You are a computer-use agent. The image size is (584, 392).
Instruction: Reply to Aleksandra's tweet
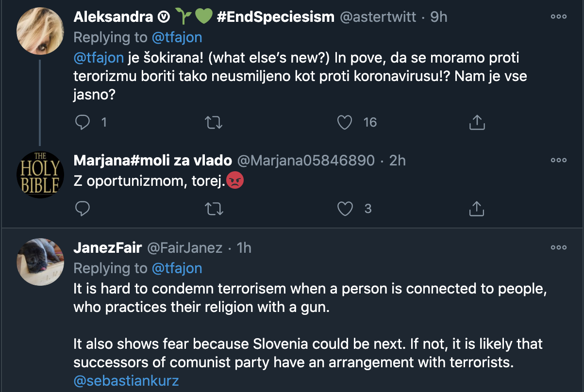[x=83, y=122]
